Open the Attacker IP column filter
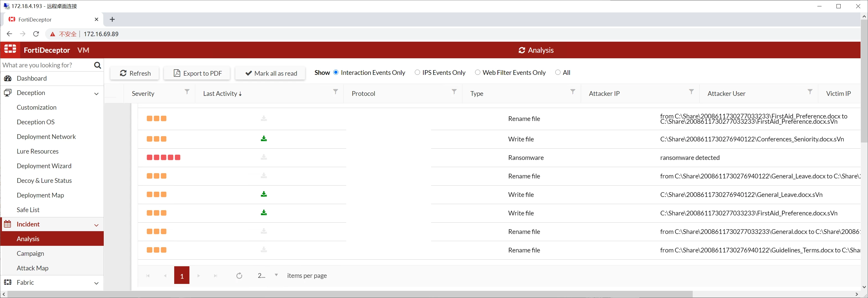The image size is (868, 298). pyautogui.click(x=691, y=92)
